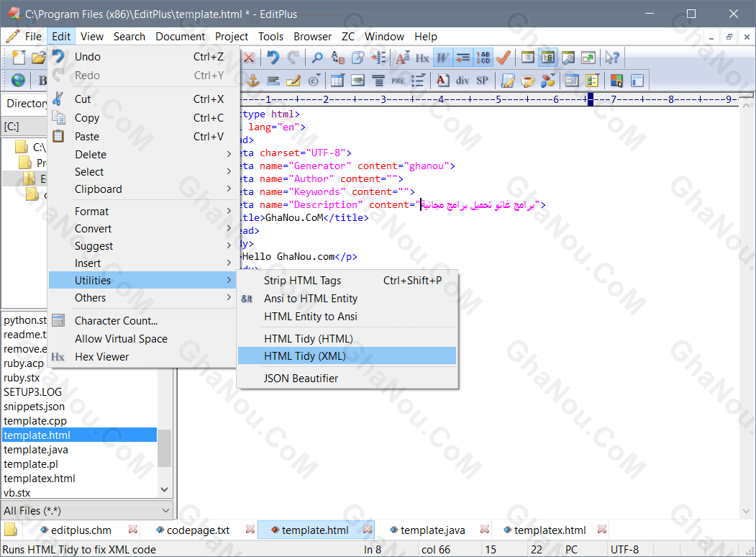
Task: Open the All Files (*.*) filter dropdown
Action: tap(87, 511)
